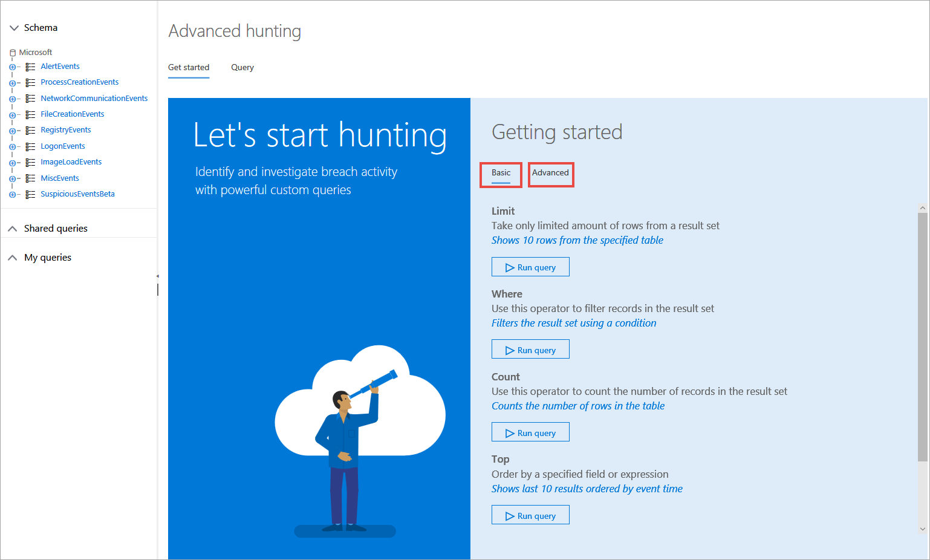Select the Basic getting started tab

click(x=501, y=173)
